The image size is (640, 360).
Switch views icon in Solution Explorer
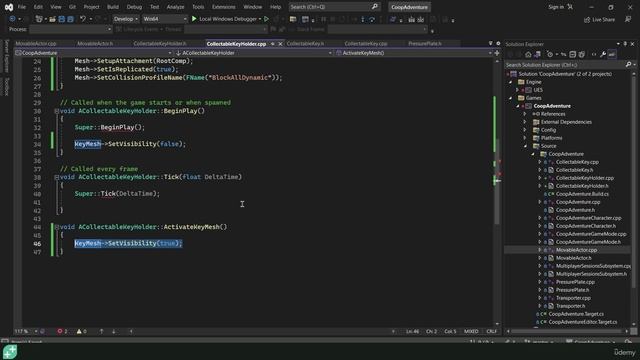tap(537, 54)
